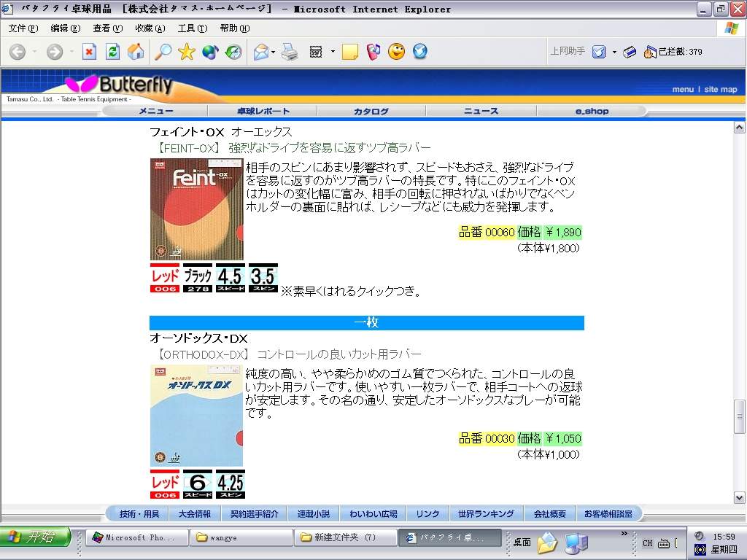Switch to the Microsoft Pho... taskbar window
The image size is (747, 560).
pyautogui.click(x=136, y=537)
